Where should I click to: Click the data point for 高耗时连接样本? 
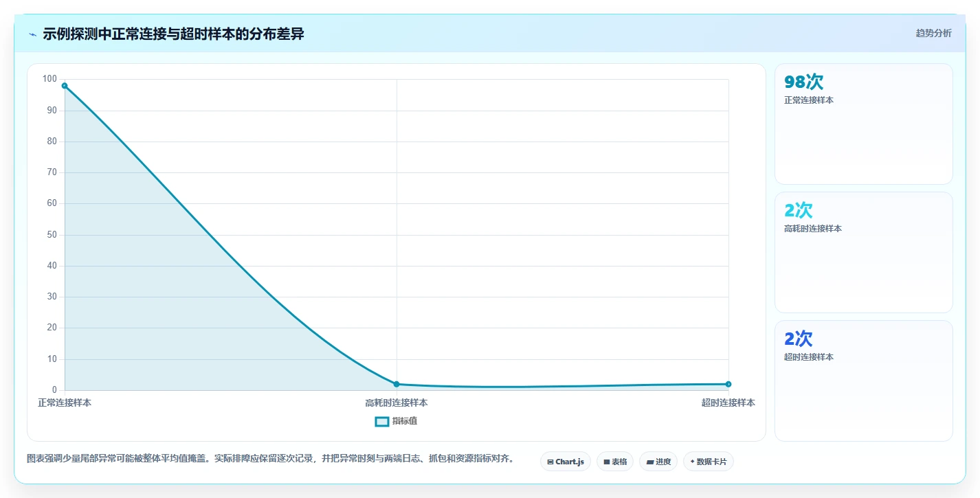pos(397,384)
